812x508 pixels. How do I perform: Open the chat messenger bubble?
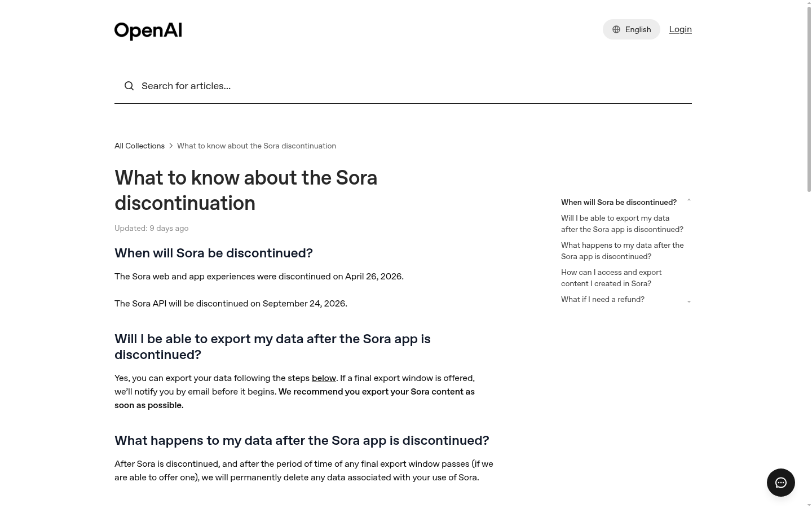(x=781, y=483)
